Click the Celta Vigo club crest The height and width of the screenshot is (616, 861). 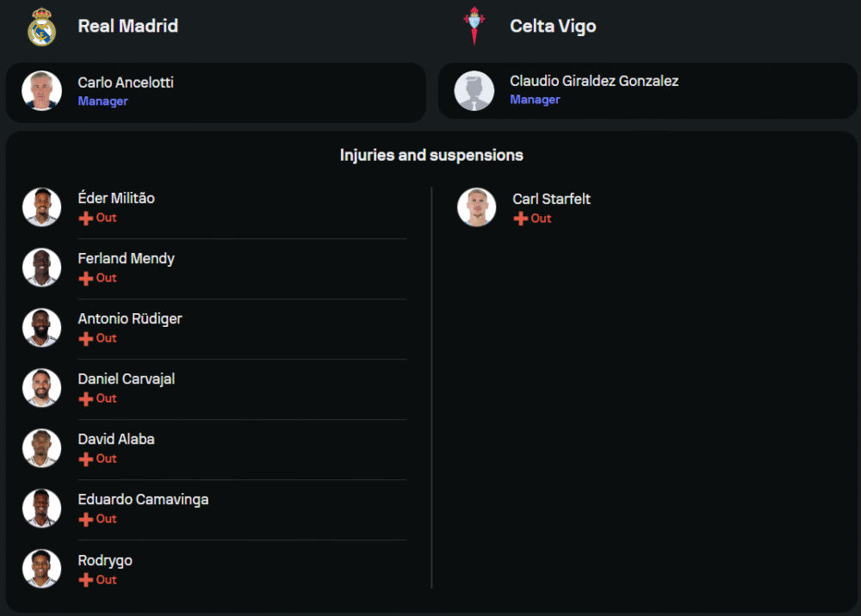click(x=474, y=26)
